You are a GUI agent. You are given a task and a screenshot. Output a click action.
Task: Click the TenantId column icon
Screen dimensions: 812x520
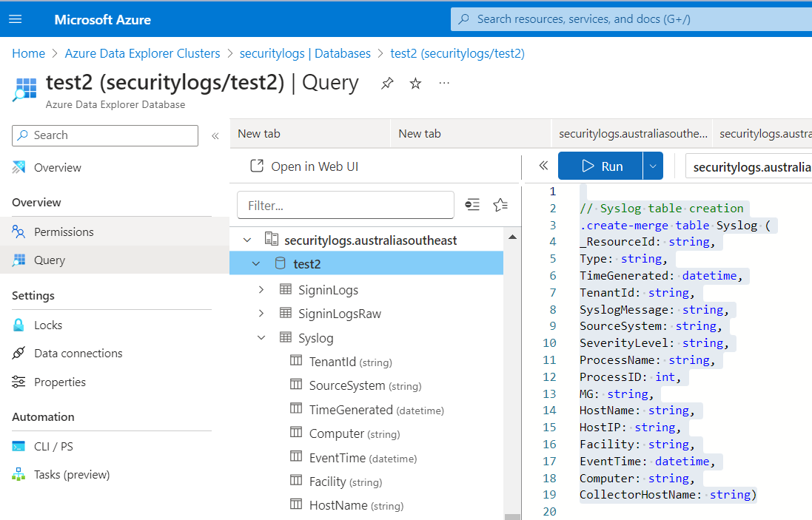tap(296, 360)
